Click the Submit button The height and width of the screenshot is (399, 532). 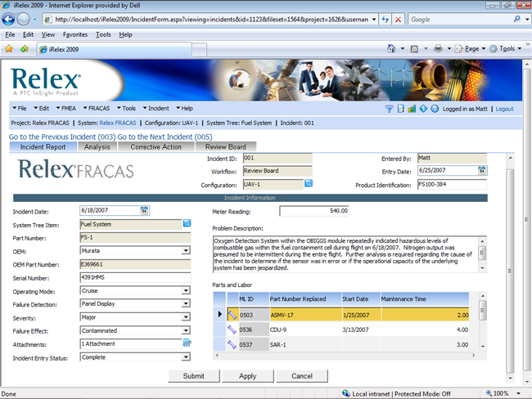(x=194, y=376)
